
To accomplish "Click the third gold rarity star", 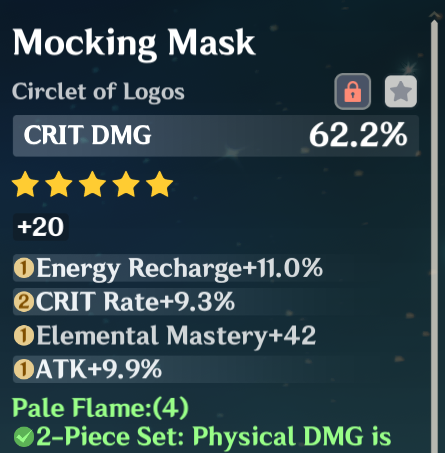I will [92, 184].
